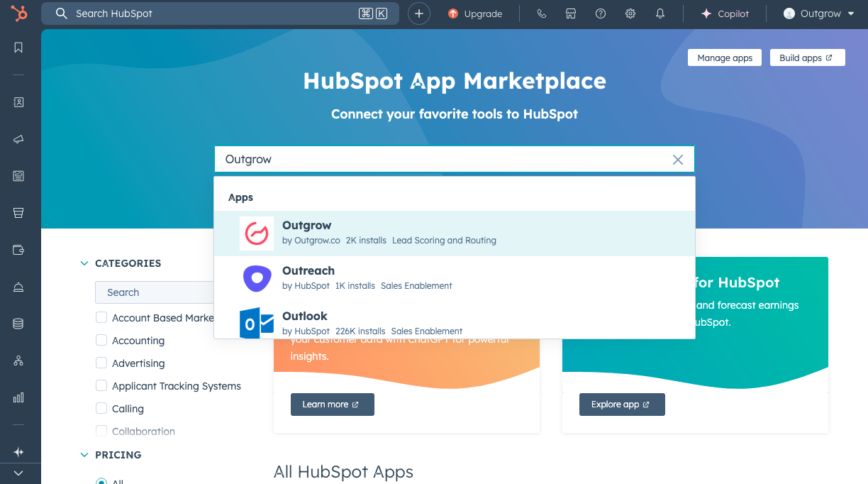Open the HubSpot sprocket logo home
Viewport: 868px width, 484px height.
19,13
